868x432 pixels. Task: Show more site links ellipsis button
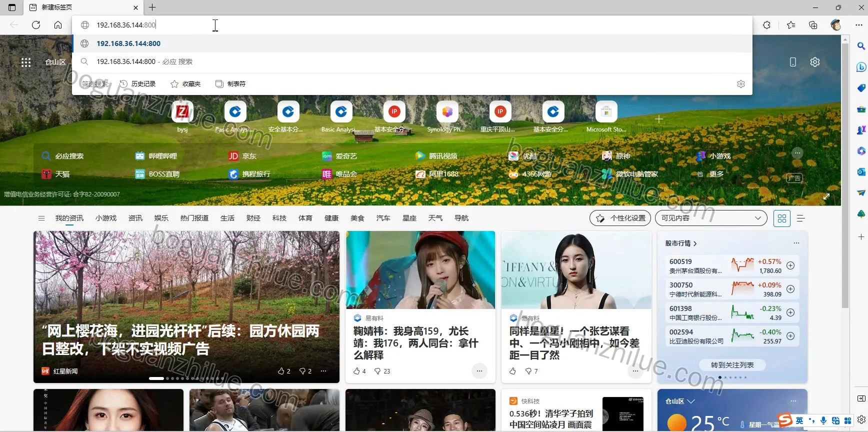[797, 153]
